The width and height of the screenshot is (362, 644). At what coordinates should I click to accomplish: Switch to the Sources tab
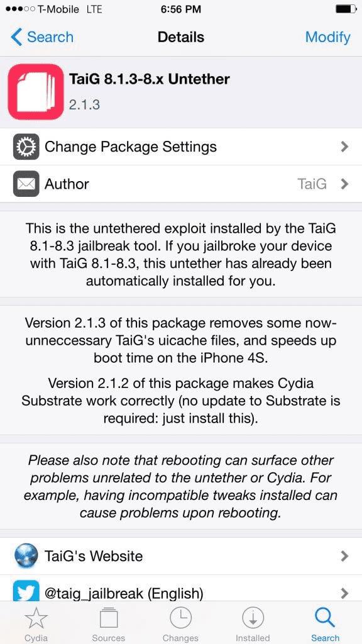(x=108, y=625)
